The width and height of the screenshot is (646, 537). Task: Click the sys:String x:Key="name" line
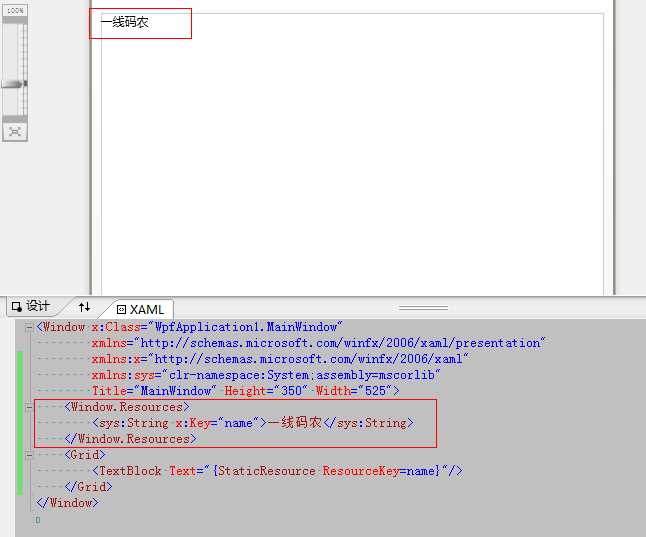253,423
